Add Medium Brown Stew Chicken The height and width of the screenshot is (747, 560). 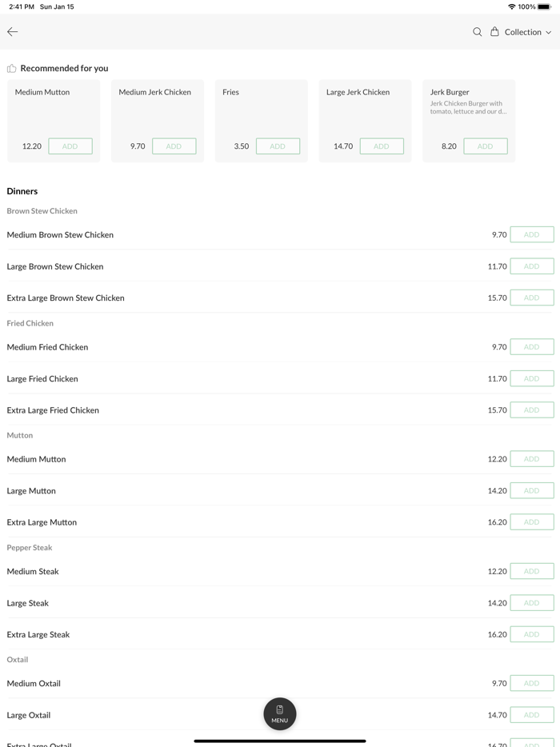[532, 234]
